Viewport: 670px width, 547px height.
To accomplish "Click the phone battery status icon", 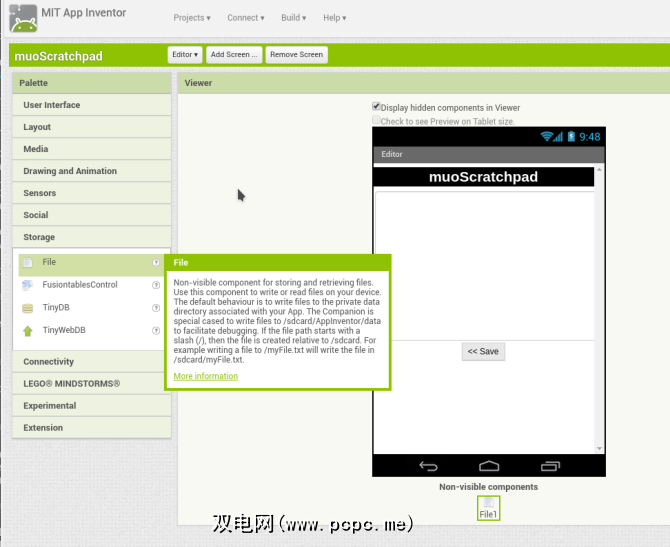I will 571,137.
